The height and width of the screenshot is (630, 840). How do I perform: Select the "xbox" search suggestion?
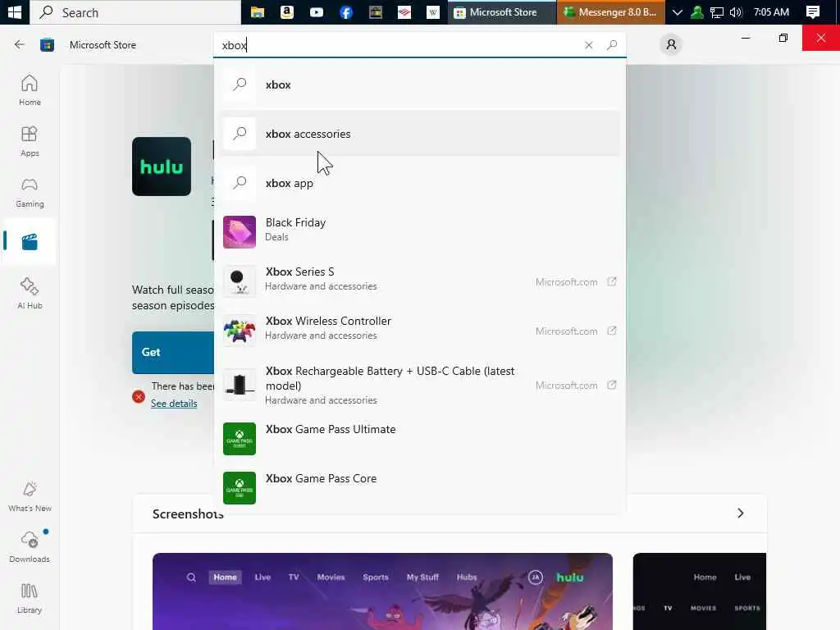[x=419, y=84]
